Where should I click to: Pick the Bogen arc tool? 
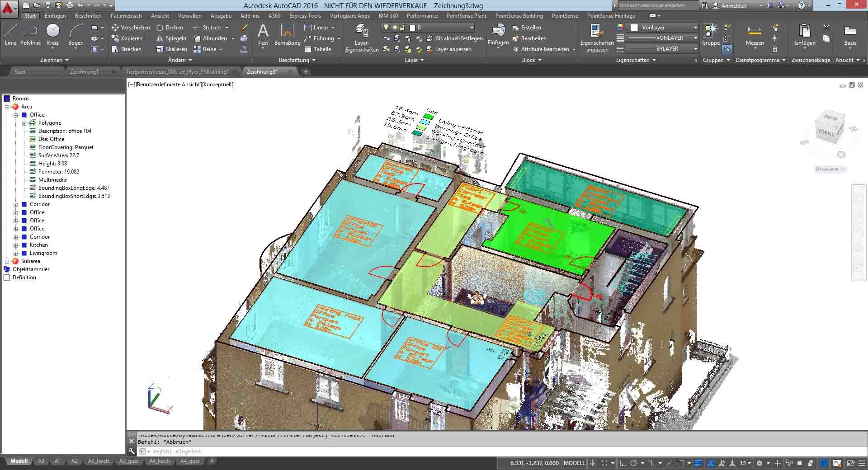(75, 35)
